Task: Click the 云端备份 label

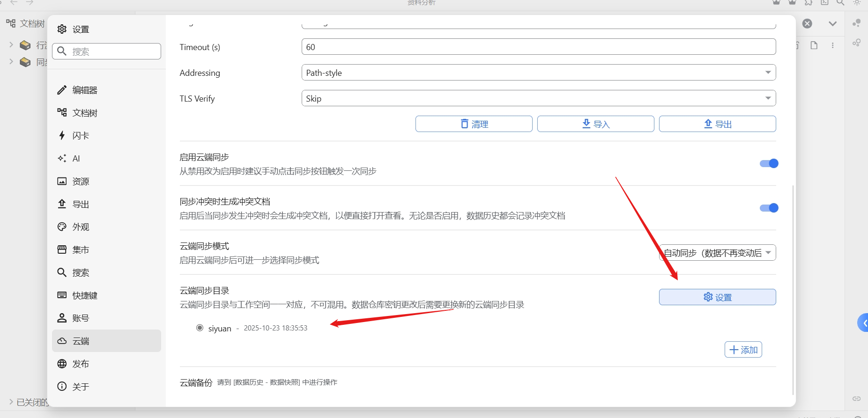Action: point(196,383)
